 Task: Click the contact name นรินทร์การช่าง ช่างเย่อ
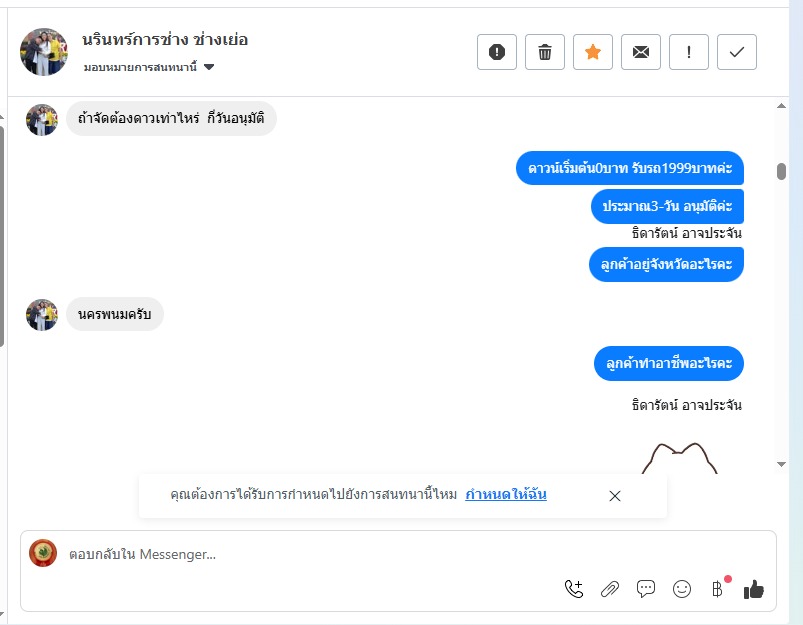tap(165, 40)
